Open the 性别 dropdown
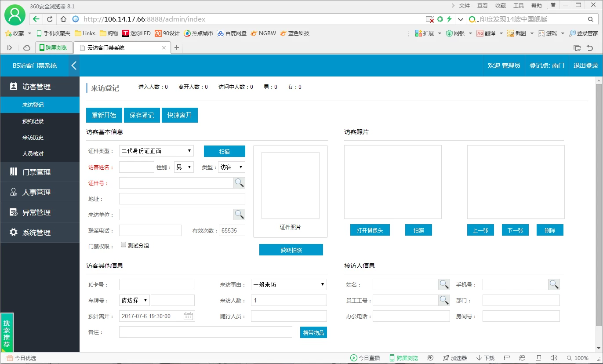 (184, 167)
